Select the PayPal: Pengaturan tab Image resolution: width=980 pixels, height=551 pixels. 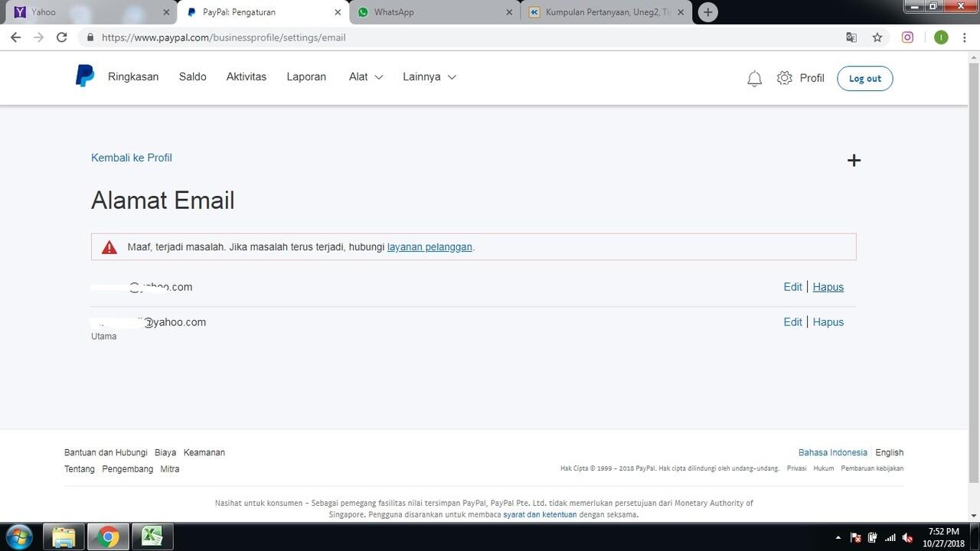pos(263,12)
